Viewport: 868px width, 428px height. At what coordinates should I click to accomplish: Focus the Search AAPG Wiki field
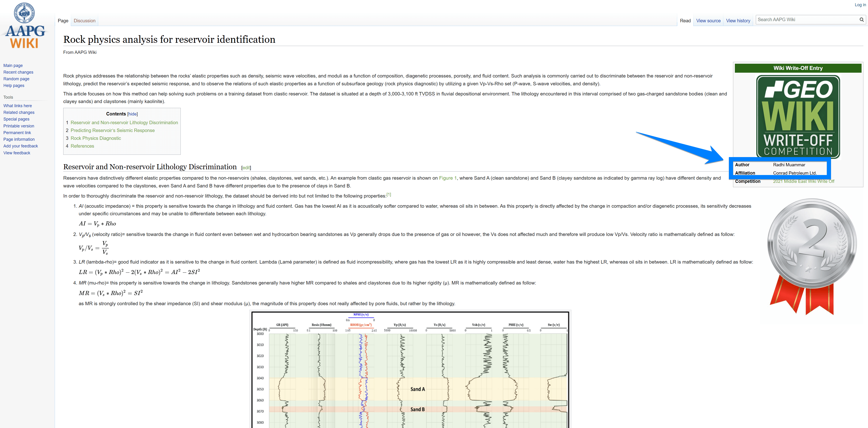pos(807,20)
